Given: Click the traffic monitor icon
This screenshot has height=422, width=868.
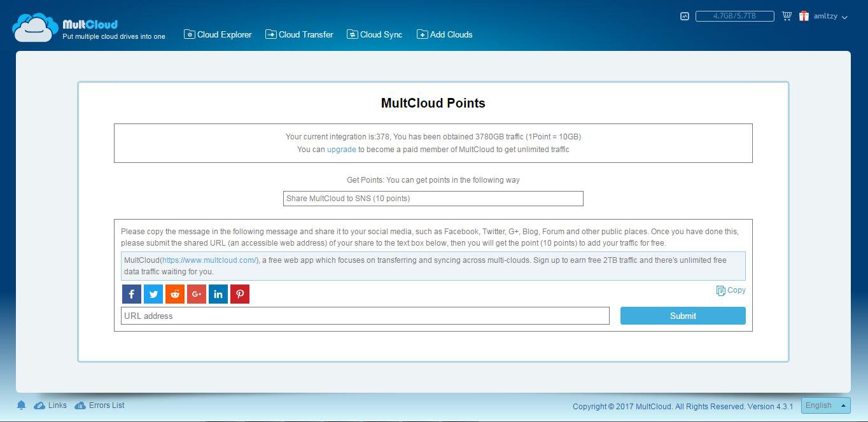Looking at the screenshot, I should pos(685,17).
